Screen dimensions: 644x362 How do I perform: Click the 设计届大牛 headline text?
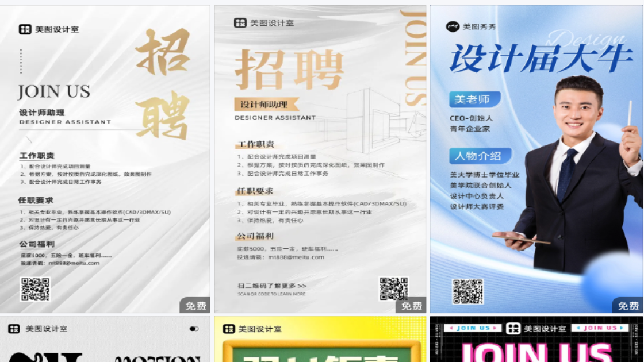tap(540, 59)
